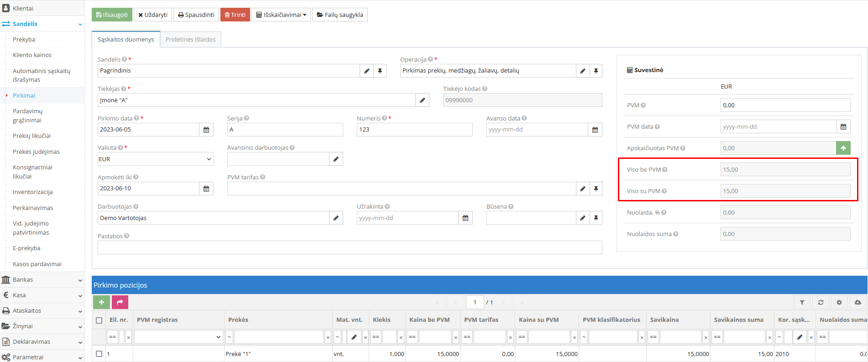Click the filter funnel icon in grid toolbar
The image size is (868, 362).
802,302
